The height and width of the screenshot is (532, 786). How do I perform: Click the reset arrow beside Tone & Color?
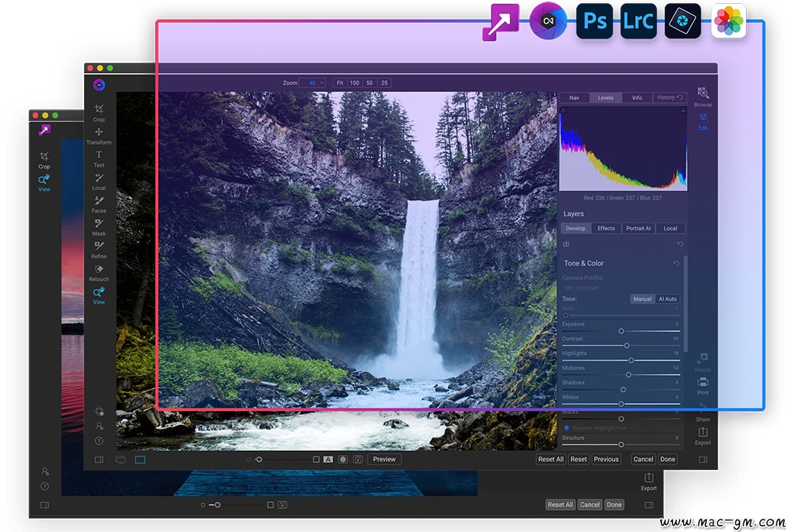point(676,263)
